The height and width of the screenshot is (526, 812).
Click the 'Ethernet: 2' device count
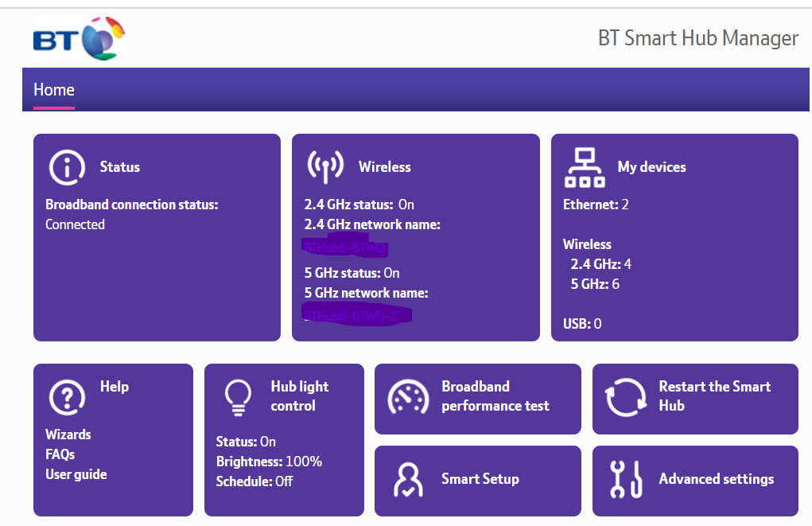[596, 205]
